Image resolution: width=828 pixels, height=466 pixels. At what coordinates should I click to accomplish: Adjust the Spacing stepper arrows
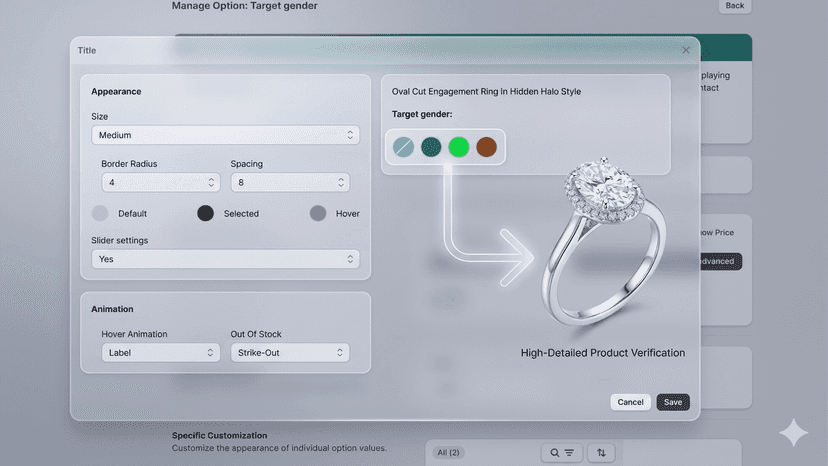[341, 182]
